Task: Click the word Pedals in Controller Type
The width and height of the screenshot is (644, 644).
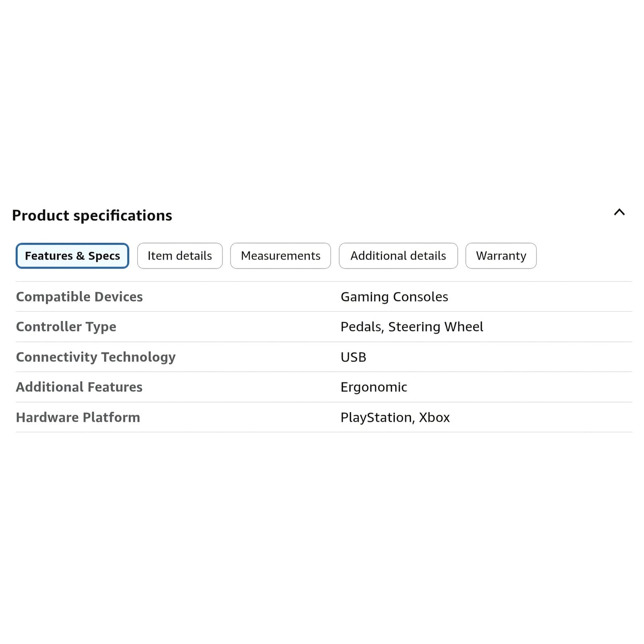Action: (x=361, y=327)
